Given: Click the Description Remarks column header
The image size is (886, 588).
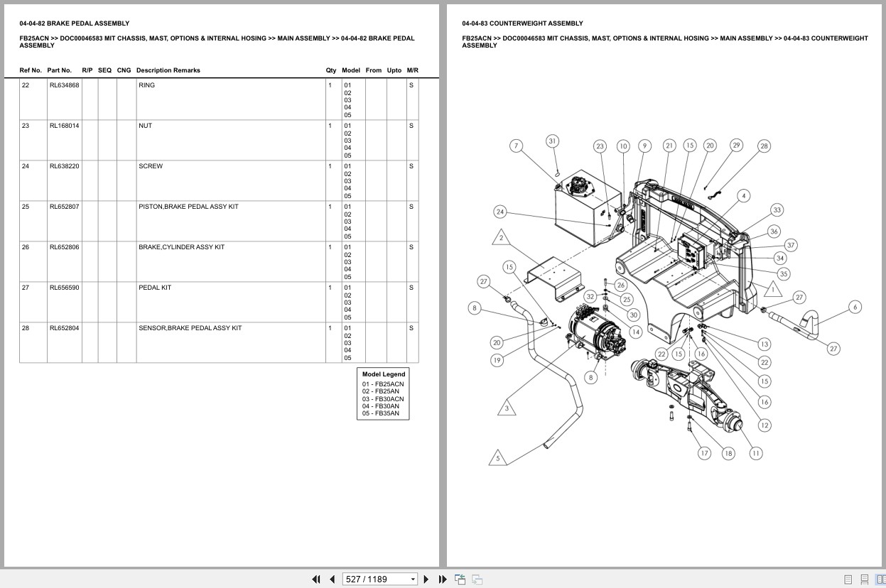Looking at the screenshot, I should pyautogui.click(x=168, y=70).
